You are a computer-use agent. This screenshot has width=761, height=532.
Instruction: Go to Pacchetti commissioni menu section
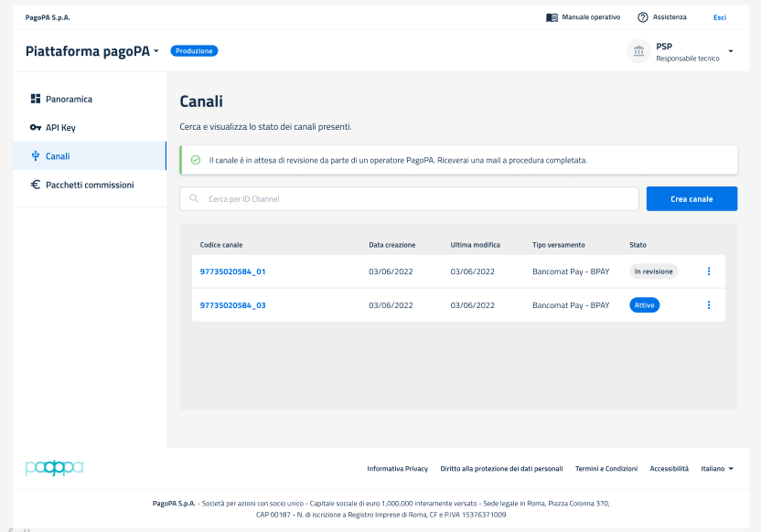pos(90,185)
